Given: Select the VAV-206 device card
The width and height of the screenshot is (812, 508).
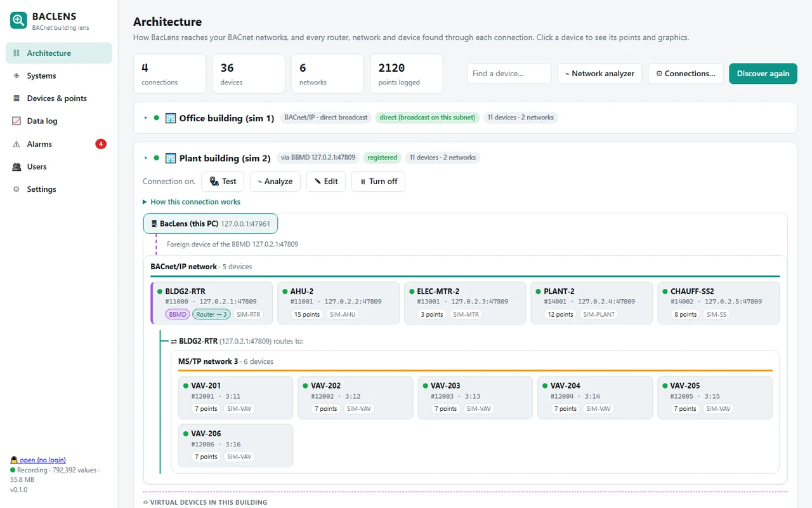Looking at the screenshot, I should pos(236,446).
